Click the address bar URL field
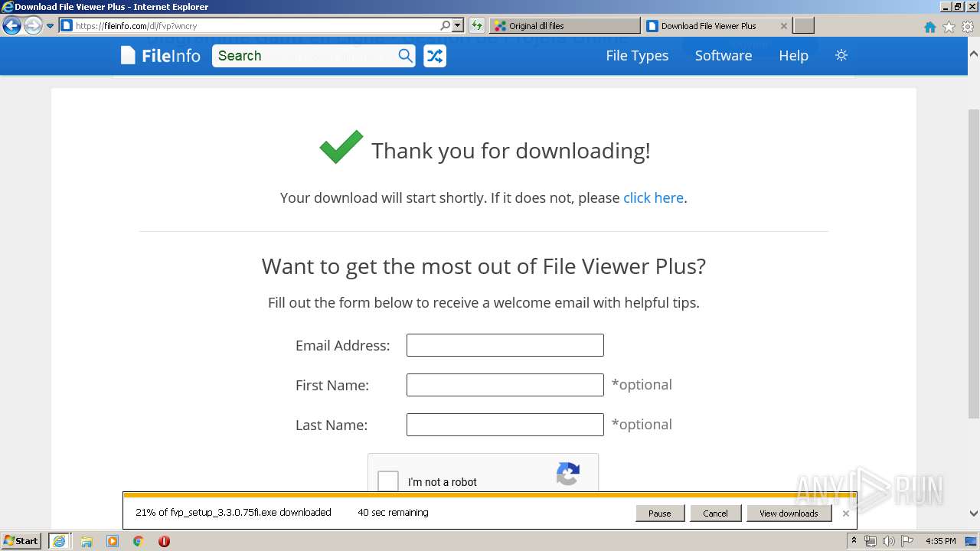Viewport: 980px width, 551px height. pyautogui.click(x=249, y=25)
